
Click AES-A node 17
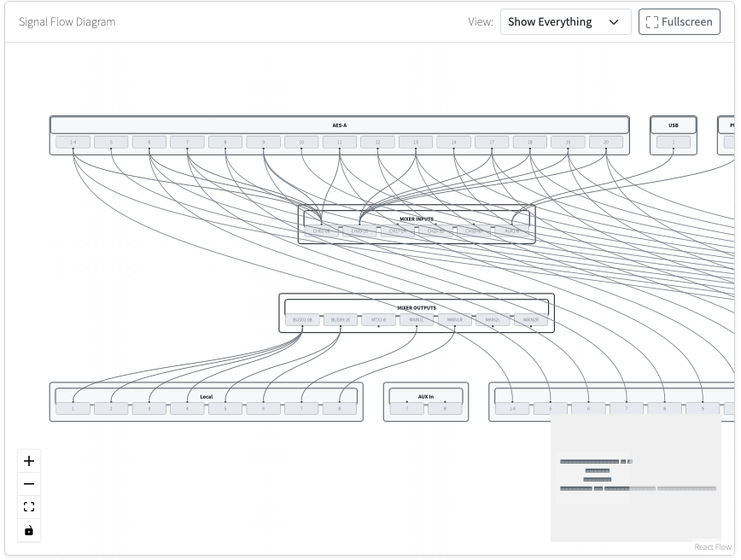(492, 142)
